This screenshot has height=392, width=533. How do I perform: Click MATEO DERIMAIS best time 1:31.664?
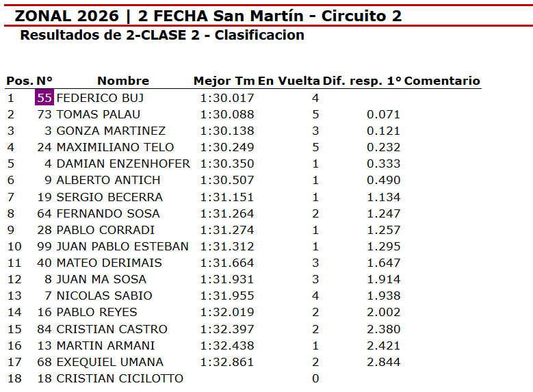pyautogui.click(x=227, y=263)
